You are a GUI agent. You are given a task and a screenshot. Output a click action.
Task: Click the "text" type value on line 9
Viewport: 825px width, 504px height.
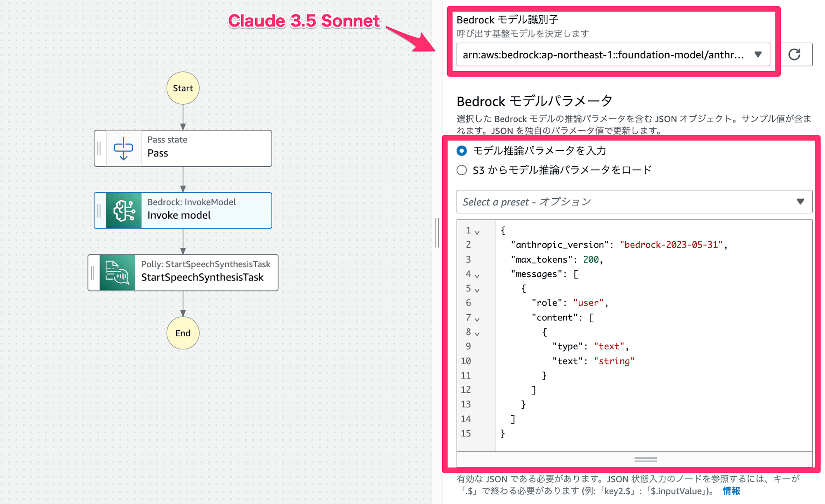[609, 346]
